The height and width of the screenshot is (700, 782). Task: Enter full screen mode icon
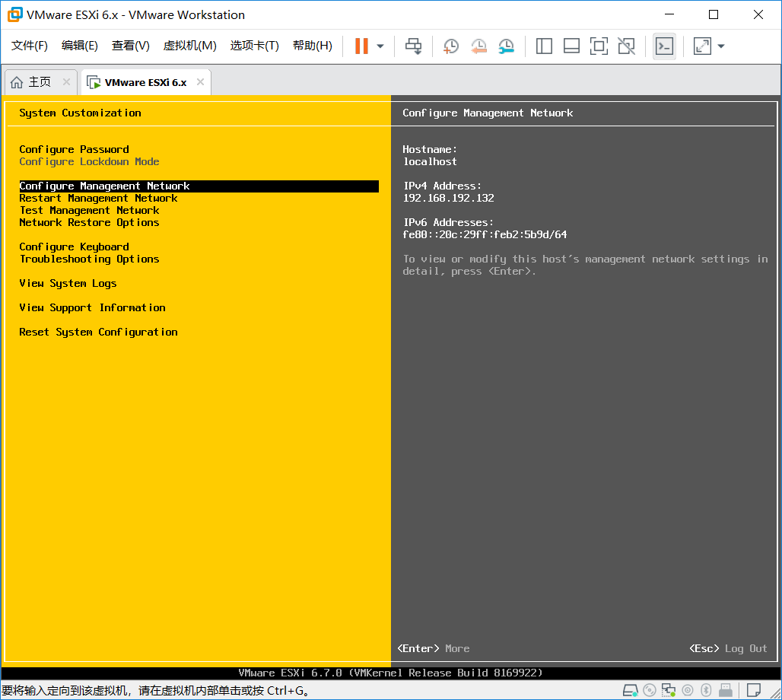pyautogui.click(x=599, y=46)
